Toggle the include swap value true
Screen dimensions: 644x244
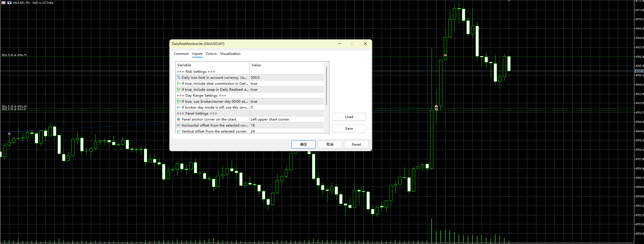pyautogui.click(x=287, y=89)
